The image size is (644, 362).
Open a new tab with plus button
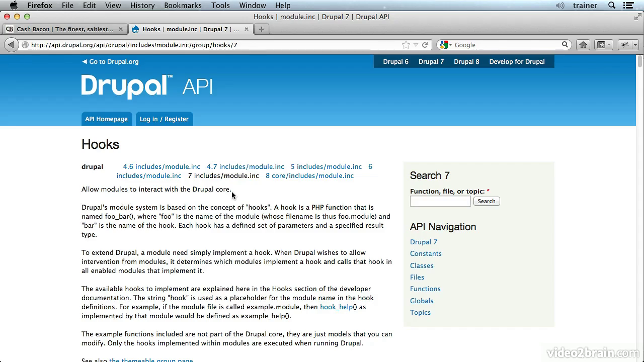(x=261, y=29)
